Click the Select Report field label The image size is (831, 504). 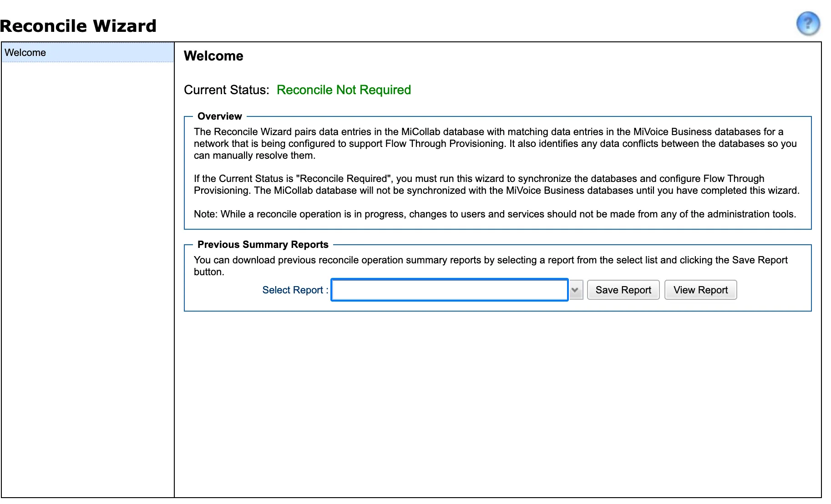click(x=295, y=290)
